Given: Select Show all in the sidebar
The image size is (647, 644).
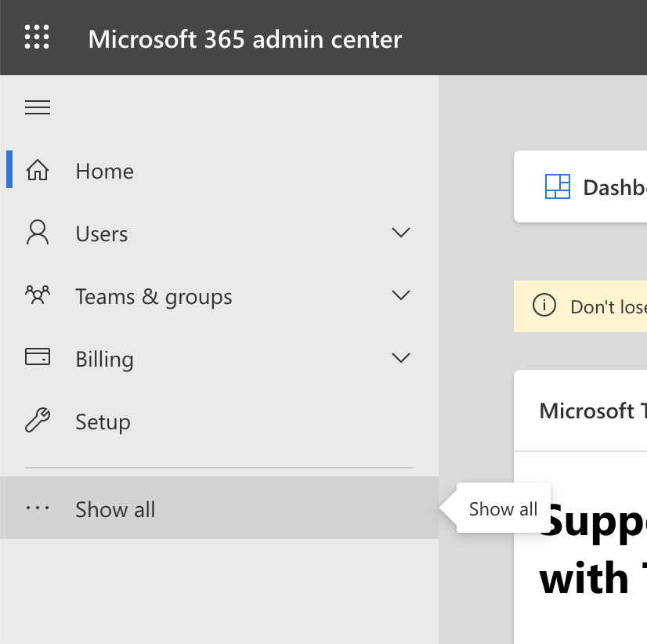Looking at the screenshot, I should click(x=219, y=508).
